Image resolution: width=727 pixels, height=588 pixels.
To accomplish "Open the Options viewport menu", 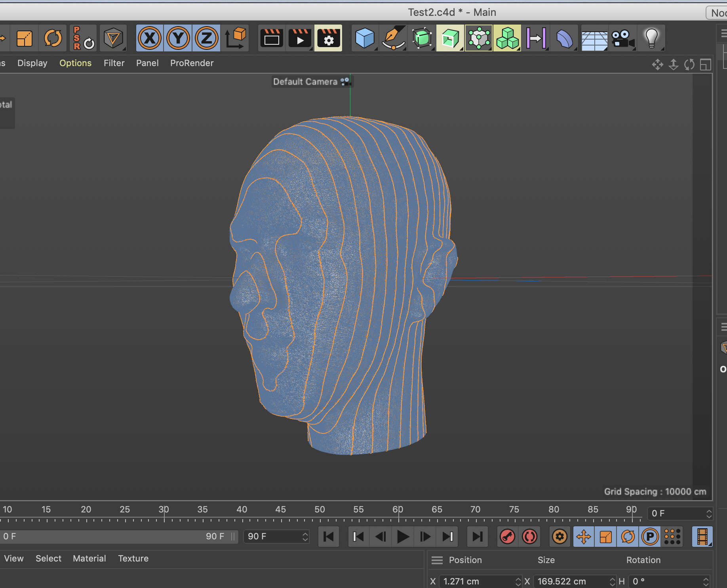I will [75, 63].
